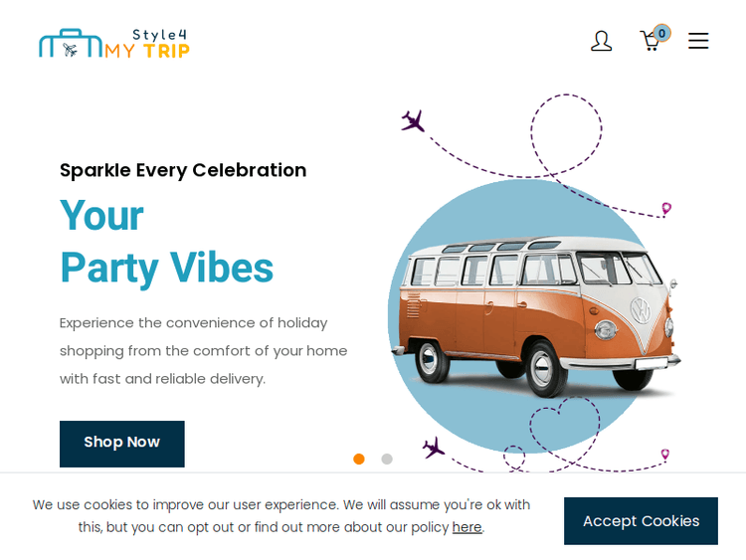Click the location pin above the van

coord(666,209)
